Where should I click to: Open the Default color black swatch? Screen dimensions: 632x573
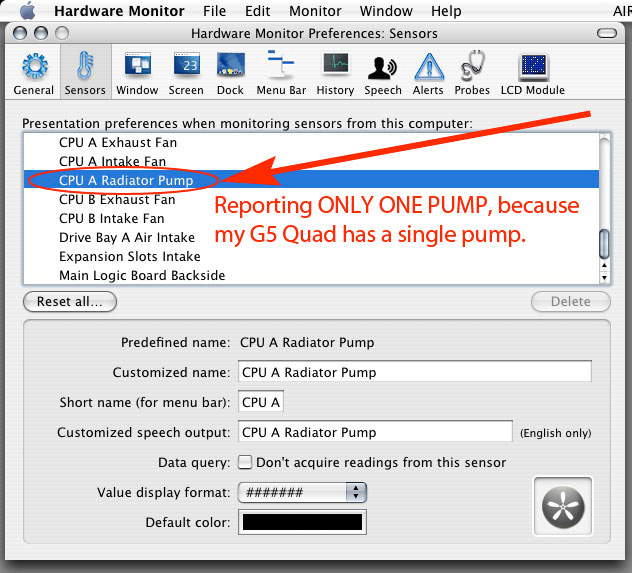(x=302, y=522)
